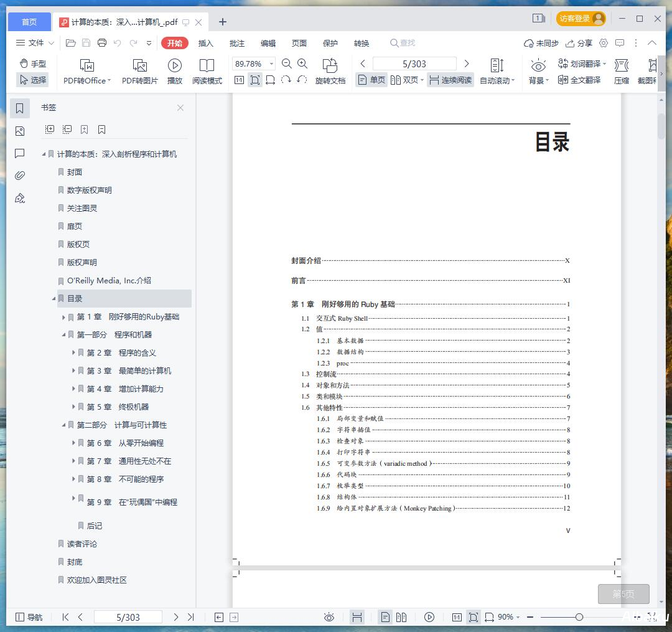Select the 手型 (hand) tool
672x632 pixels.
tap(32, 63)
